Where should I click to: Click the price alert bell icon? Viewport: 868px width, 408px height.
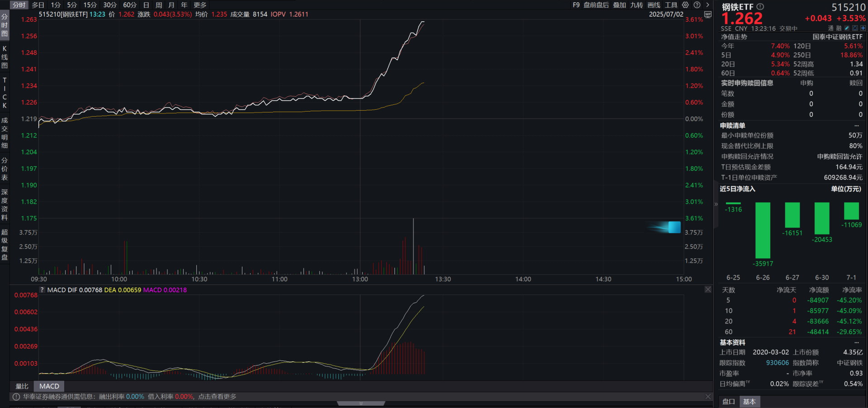855,28
